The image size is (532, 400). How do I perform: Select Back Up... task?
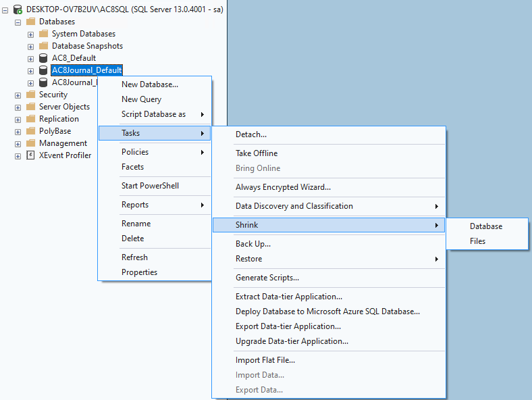coord(328,244)
